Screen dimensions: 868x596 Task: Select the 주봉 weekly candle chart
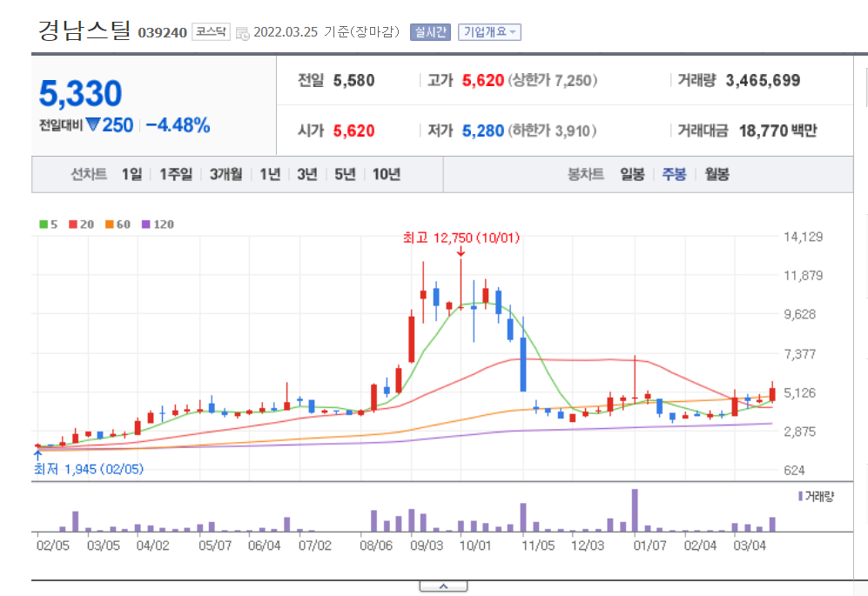click(674, 174)
